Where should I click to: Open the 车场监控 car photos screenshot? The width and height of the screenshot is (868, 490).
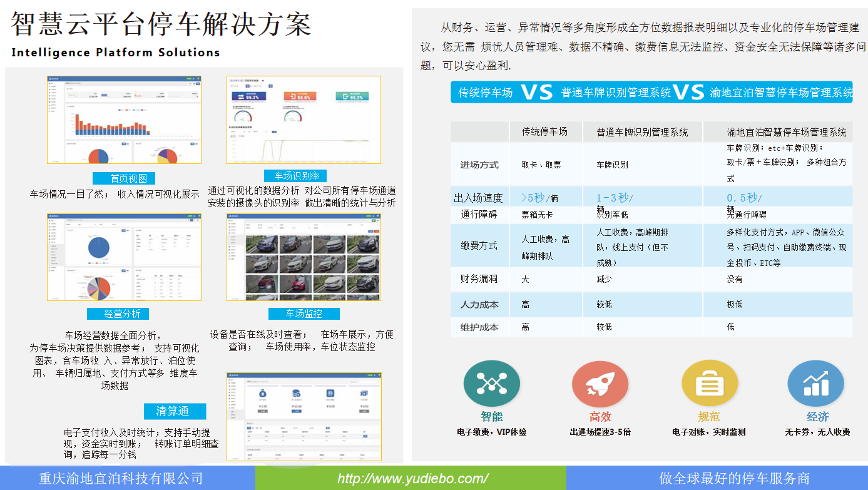pos(304,257)
